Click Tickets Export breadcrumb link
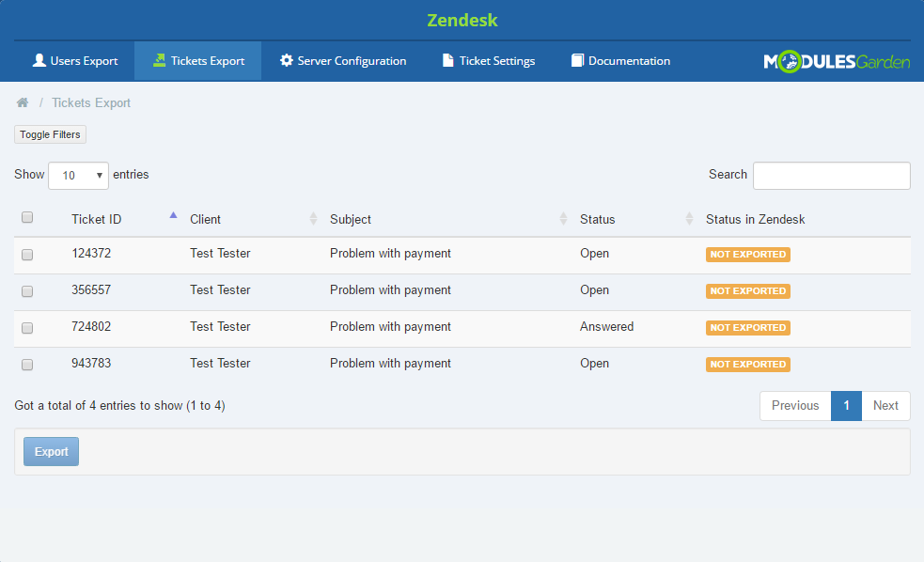Screen dimensions: 924x562 click(x=91, y=102)
